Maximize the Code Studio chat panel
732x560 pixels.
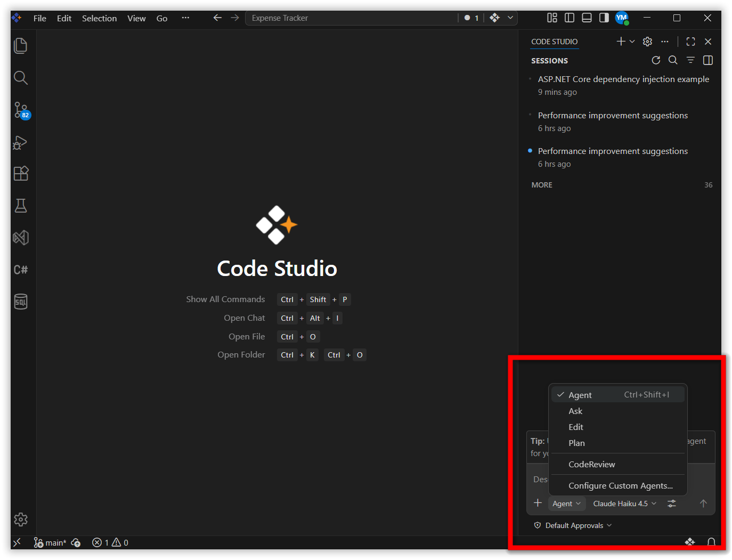(691, 42)
